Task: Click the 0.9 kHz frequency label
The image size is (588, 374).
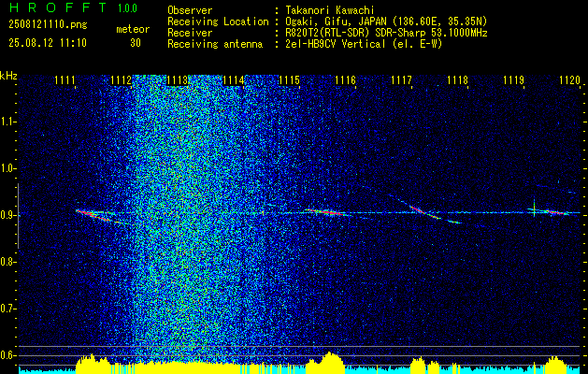Action: 7,215
